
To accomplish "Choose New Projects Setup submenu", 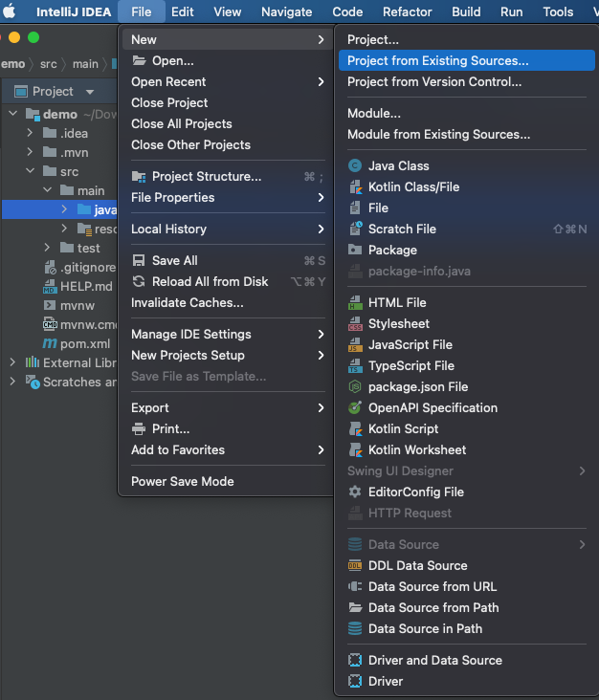I will pos(228,355).
